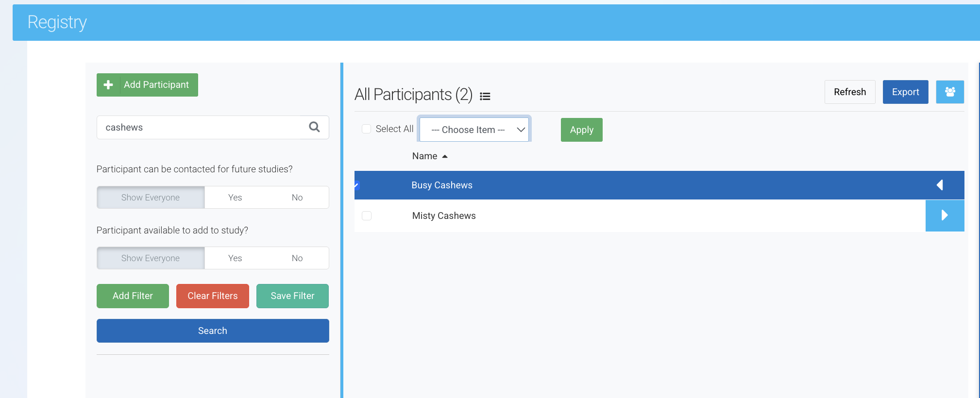Check the Select All checkbox
980x398 pixels.
pyautogui.click(x=367, y=129)
